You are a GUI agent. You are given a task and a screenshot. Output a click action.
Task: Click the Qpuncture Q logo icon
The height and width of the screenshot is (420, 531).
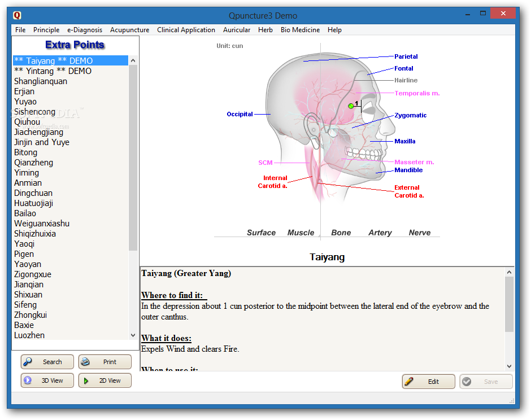17,15
